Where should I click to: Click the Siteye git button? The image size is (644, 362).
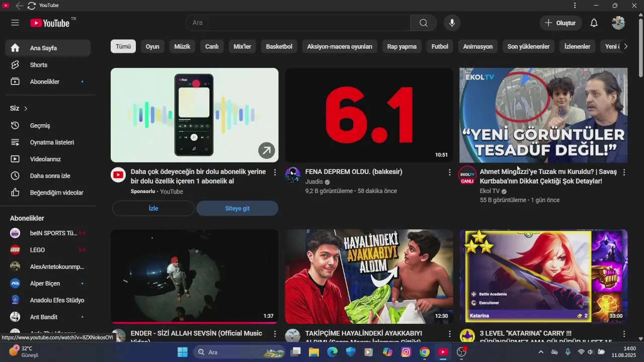tap(237, 208)
